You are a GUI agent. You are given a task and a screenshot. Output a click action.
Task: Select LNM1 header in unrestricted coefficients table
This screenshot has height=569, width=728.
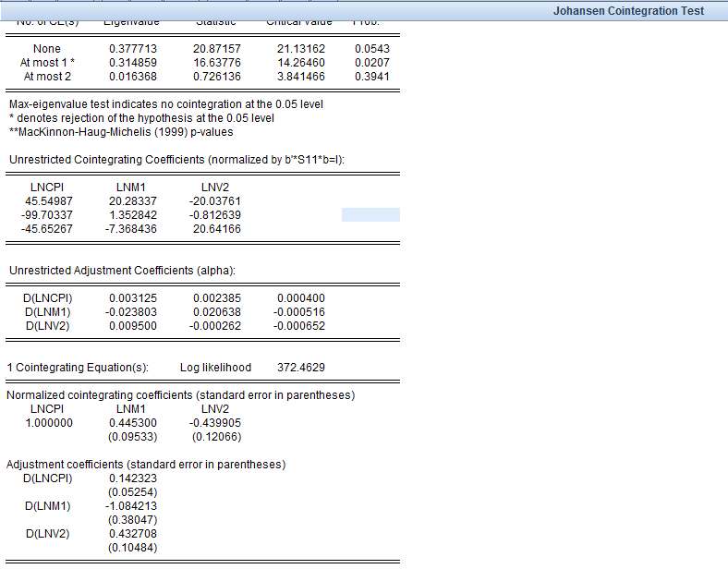[x=131, y=188]
